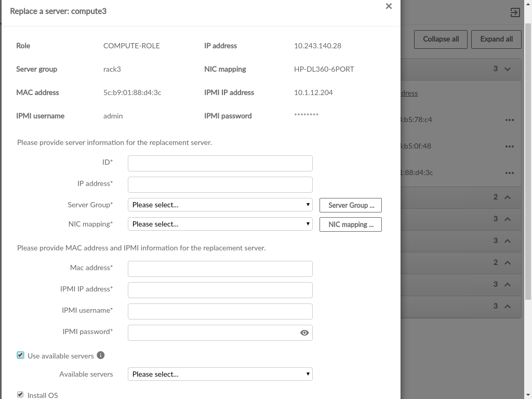Close the Replace a server dialog

tap(389, 7)
